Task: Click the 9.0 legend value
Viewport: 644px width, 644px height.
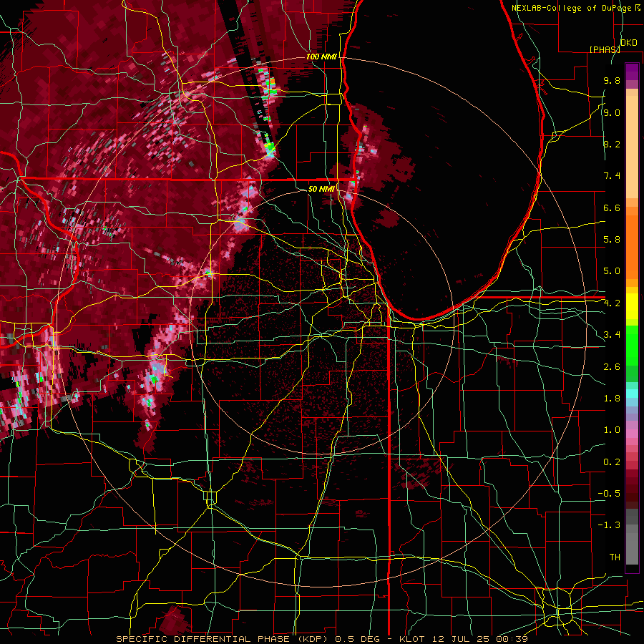Action: click(x=612, y=112)
